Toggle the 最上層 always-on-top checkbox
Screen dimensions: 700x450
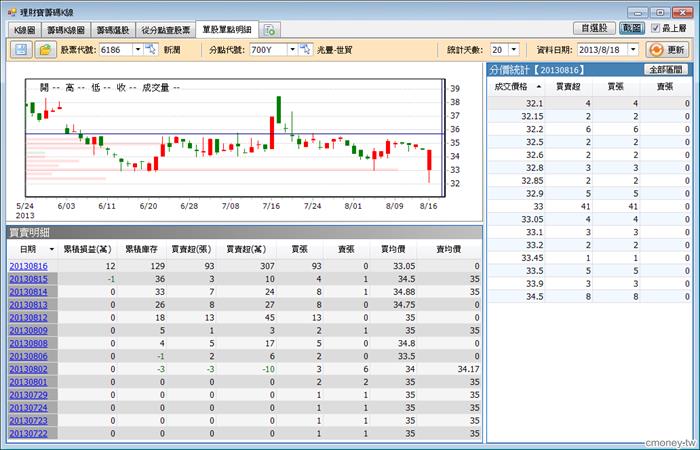tap(655, 28)
